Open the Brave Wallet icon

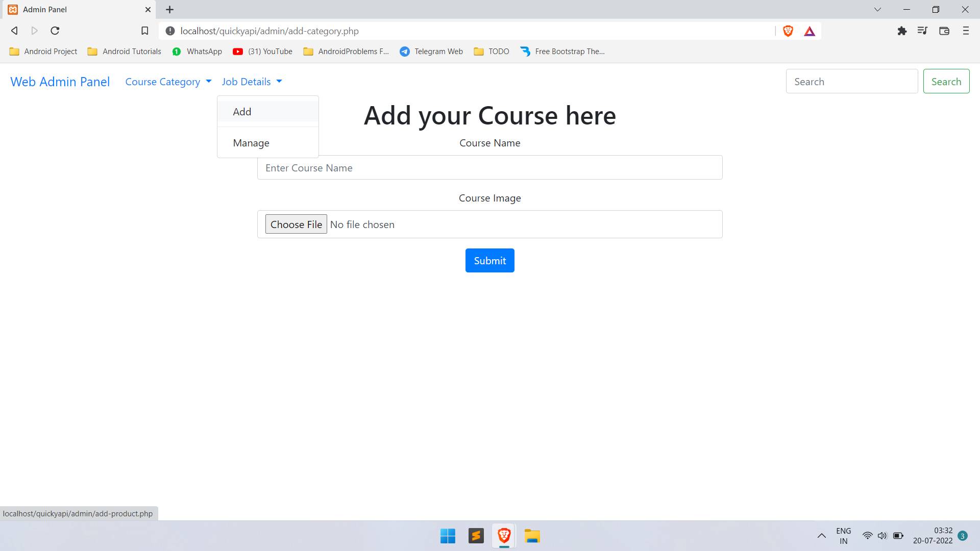[x=944, y=31]
